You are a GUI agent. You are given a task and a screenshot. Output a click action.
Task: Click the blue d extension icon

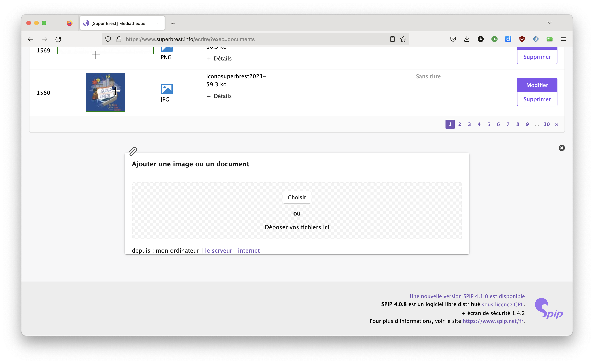(508, 39)
